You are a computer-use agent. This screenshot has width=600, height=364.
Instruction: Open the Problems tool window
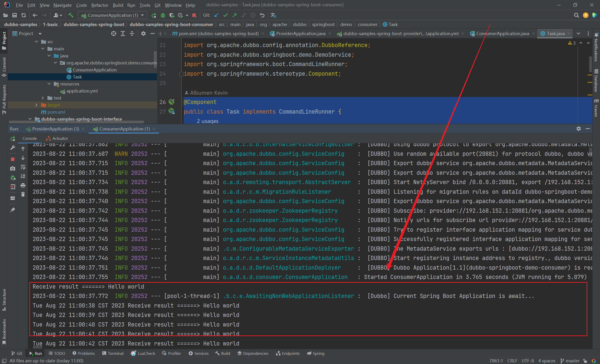[83, 353]
